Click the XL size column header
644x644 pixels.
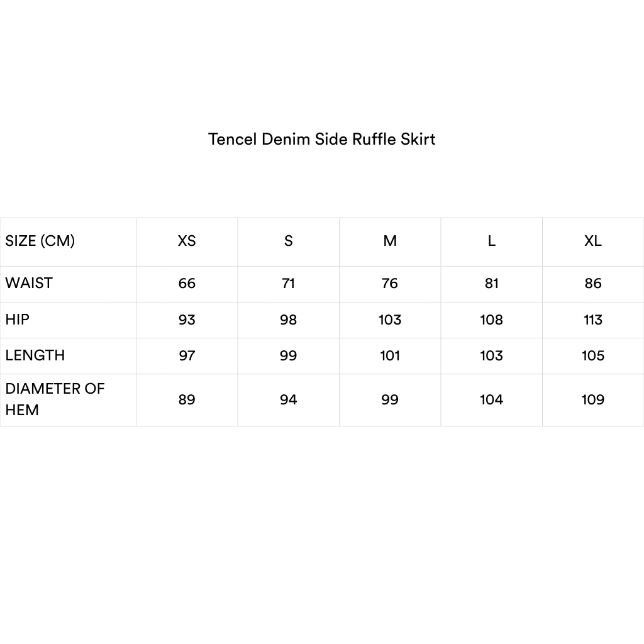click(x=592, y=241)
